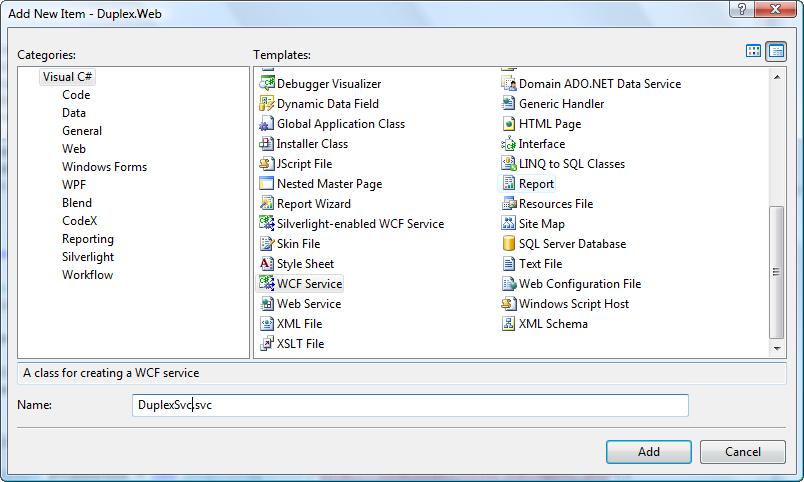
Task: Switch templates to large icons view
Action: click(x=753, y=51)
